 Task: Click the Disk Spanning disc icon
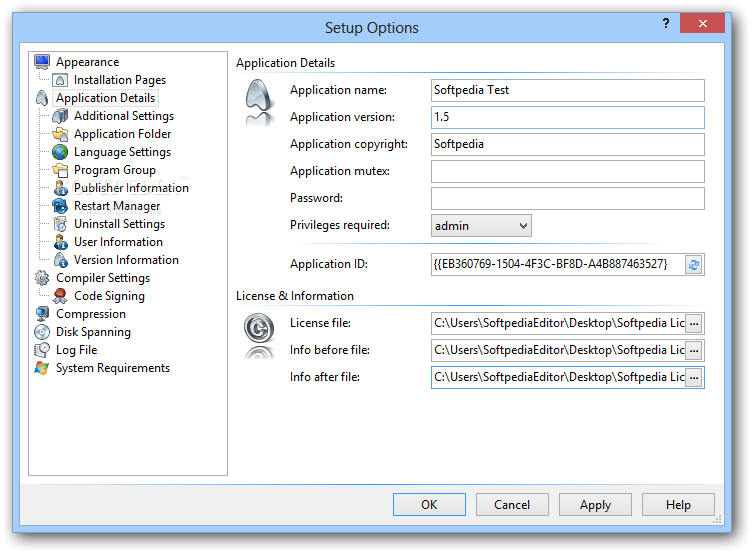pyautogui.click(x=42, y=331)
